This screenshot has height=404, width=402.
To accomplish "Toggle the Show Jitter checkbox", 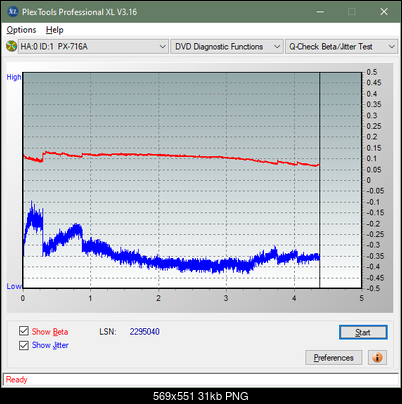I will pos(24,345).
